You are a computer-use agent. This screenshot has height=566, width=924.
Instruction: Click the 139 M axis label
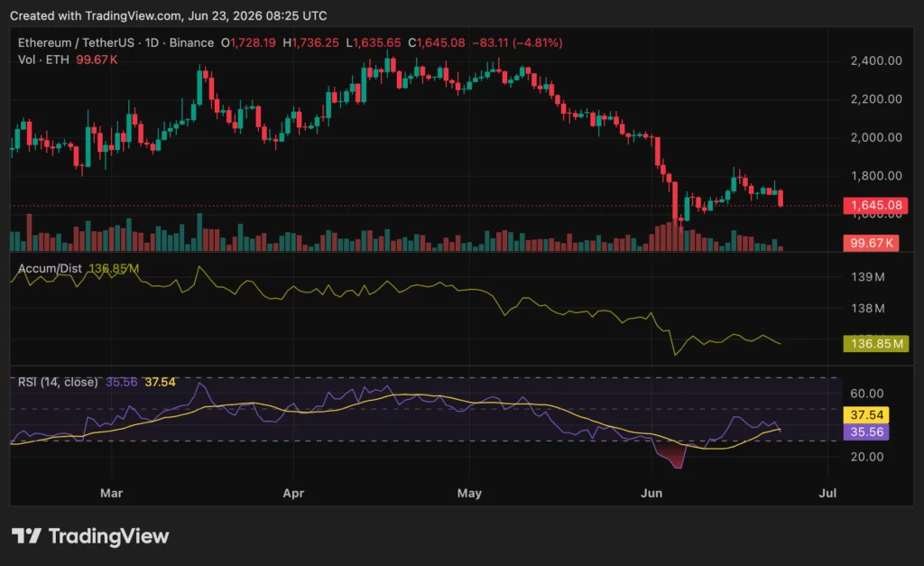[867, 277]
